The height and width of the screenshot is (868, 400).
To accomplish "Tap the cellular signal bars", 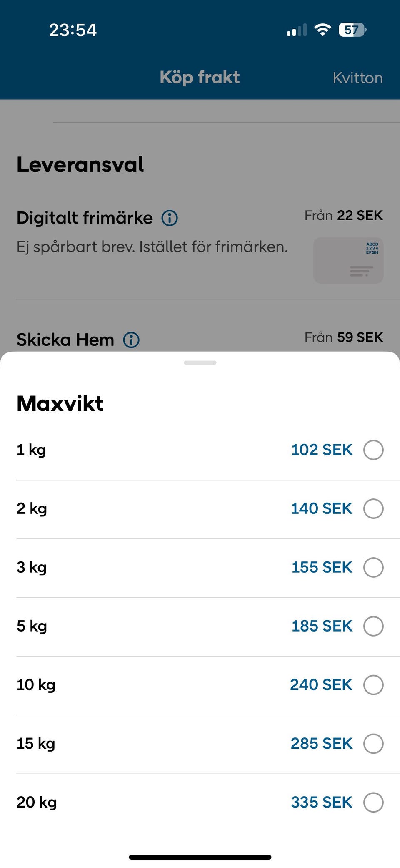I will point(297,30).
